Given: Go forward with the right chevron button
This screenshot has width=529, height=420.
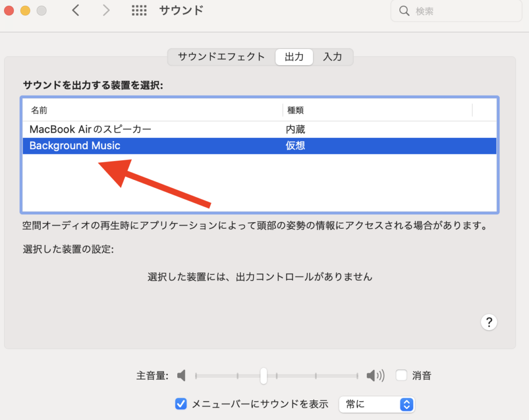Looking at the screenshot, I should 106,10.
